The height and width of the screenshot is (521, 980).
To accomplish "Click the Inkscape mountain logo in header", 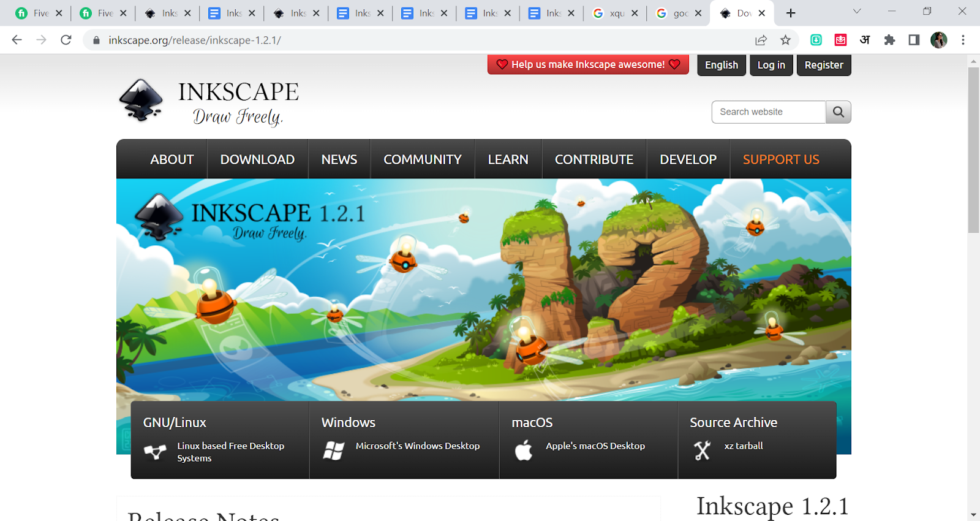I will coord(141,101).
